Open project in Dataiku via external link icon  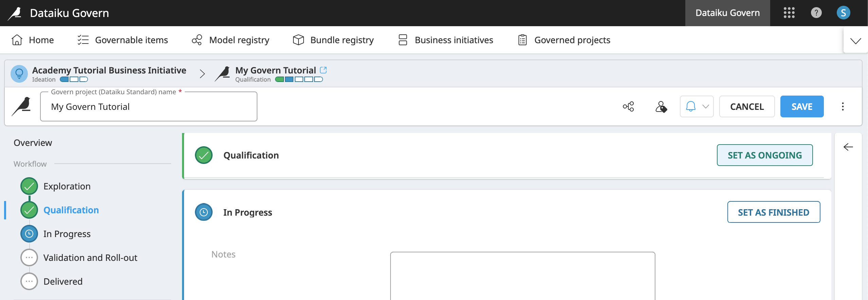[x=323, y=70]
